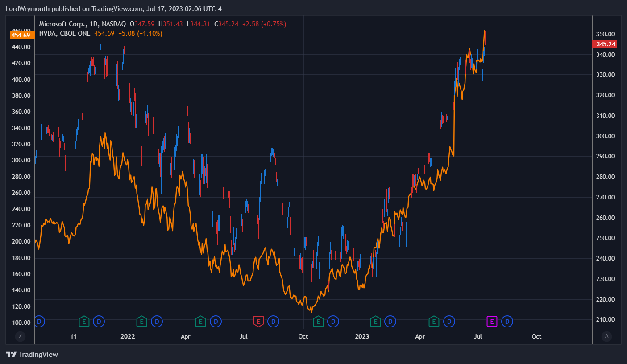Toggle the A auto-scale button
The height and width of the screenshot is (364, 627).
[606, 336]
